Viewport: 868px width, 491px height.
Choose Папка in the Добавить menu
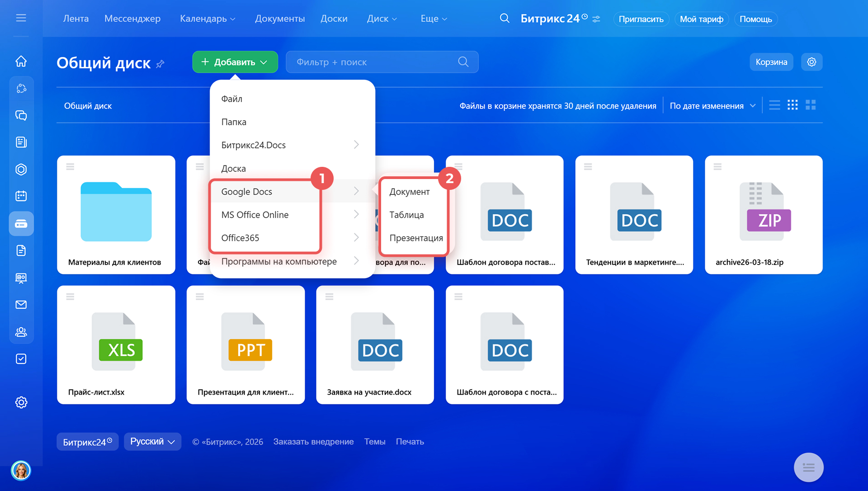point(234,122)
